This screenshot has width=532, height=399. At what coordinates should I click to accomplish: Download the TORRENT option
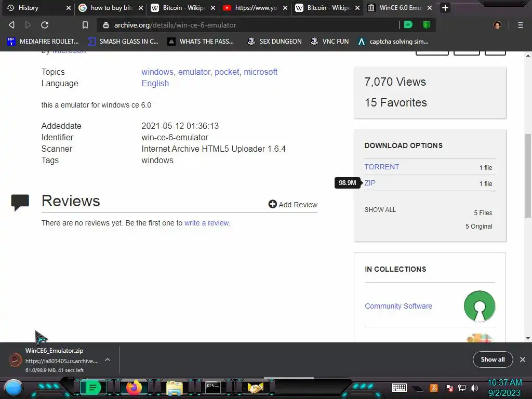[382, 167]
